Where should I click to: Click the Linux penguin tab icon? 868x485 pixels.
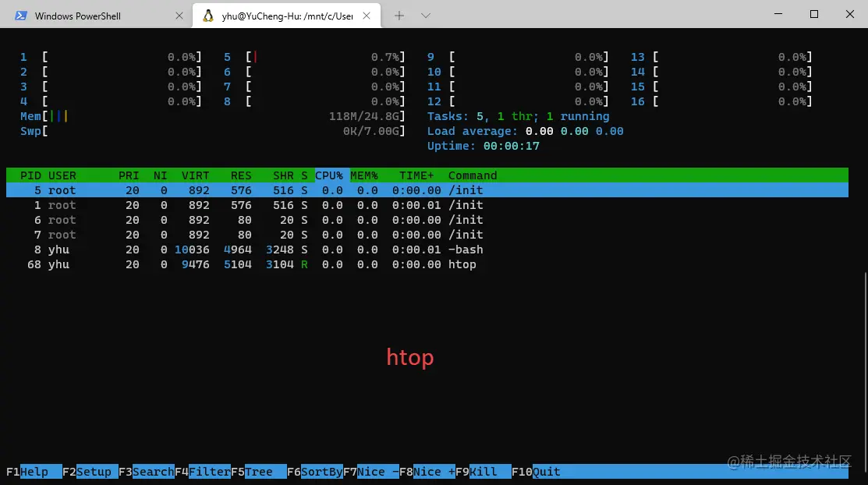click(208, 16)
